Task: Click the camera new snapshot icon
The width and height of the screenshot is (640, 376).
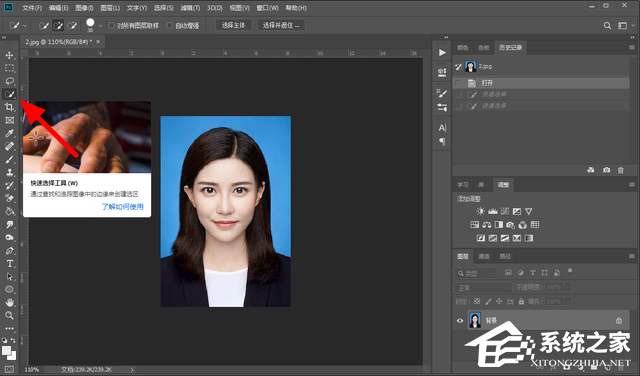Action: coord(607,170)
